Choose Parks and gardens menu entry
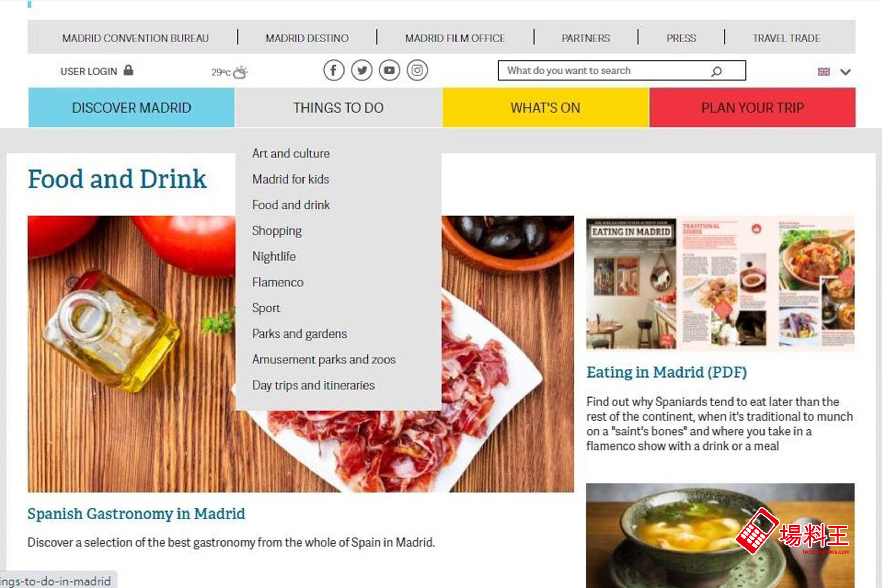This screenshot has width=882, height=588. [x=299, y=334]
